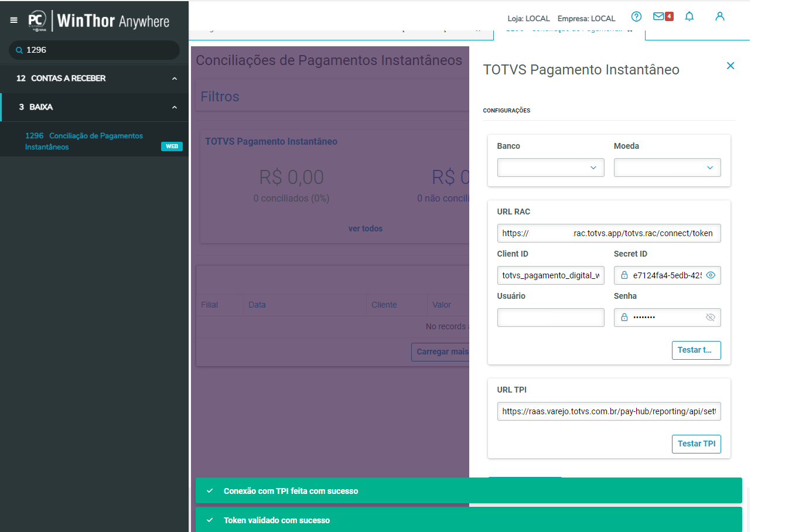Open the hamburger menu in the sidebar header
Viewport: 792px width, 532px height.
(13, 20)
